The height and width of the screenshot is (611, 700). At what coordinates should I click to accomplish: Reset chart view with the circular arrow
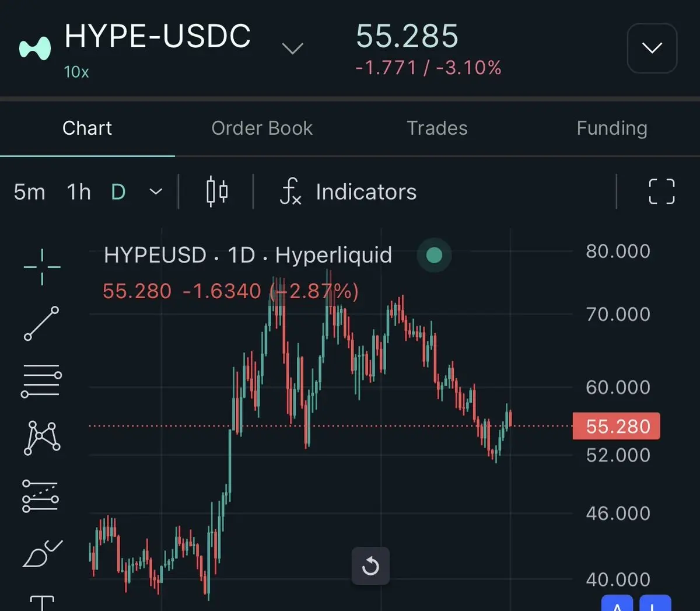pos(370,566)
